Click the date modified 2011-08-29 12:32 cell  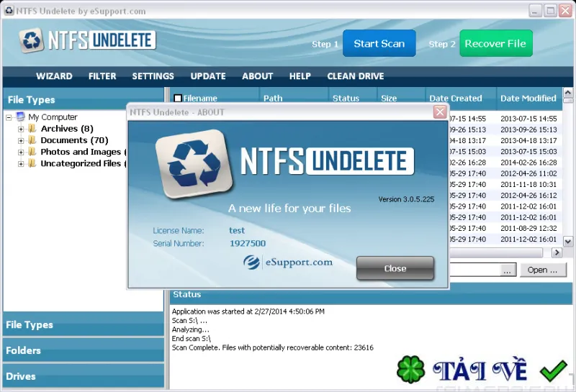pos(528,228)
